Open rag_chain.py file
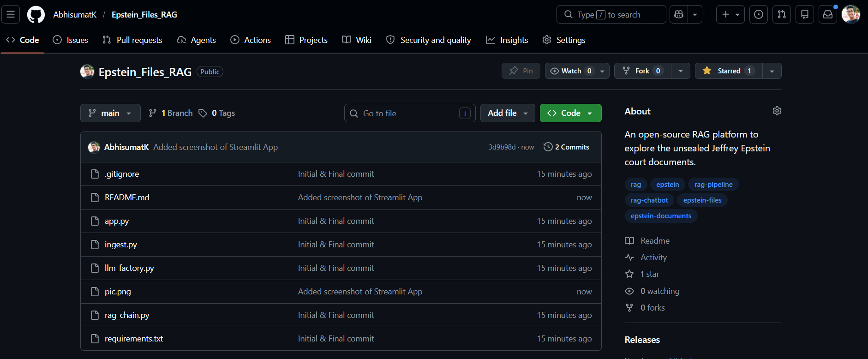Image resolution: width=868 pixels, height=359 pixels. [x=127, y=315]
